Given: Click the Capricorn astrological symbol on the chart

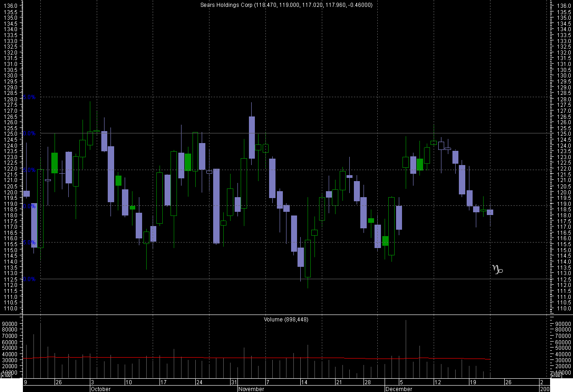Looking at the screenshot, I should point(497,269).
